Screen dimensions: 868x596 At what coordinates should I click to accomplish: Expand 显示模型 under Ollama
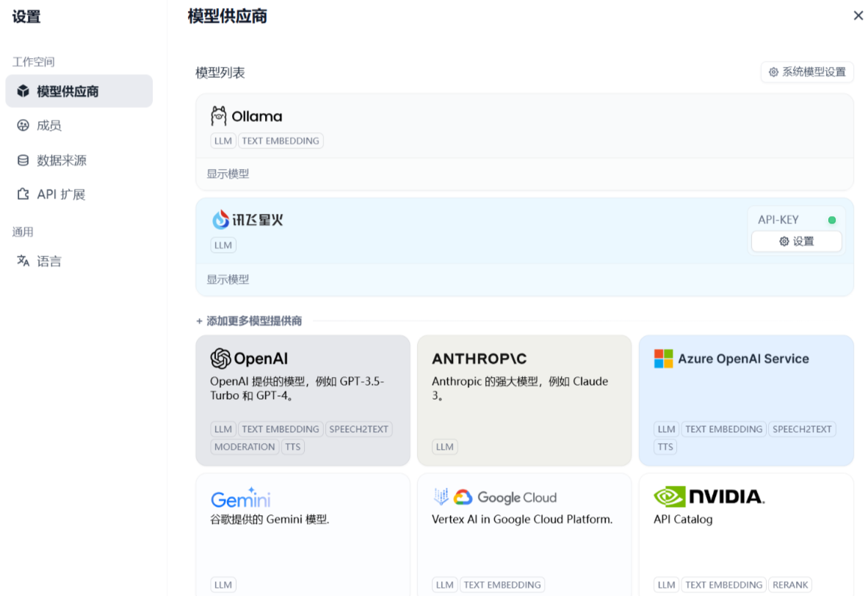228,174
